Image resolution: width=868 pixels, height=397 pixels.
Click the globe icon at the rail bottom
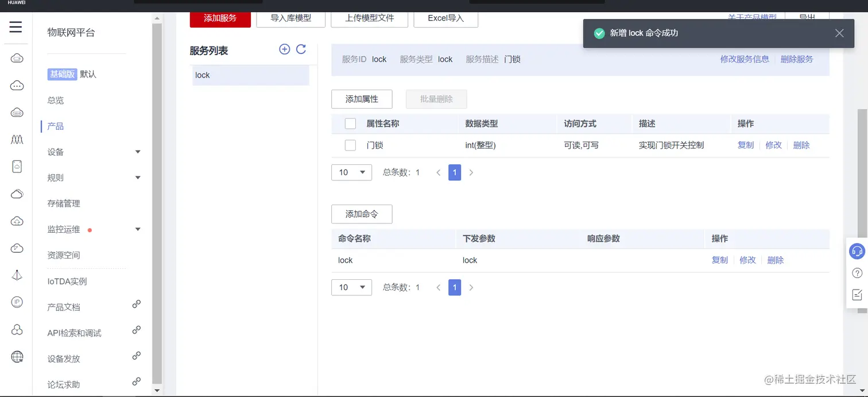[17, 357]
